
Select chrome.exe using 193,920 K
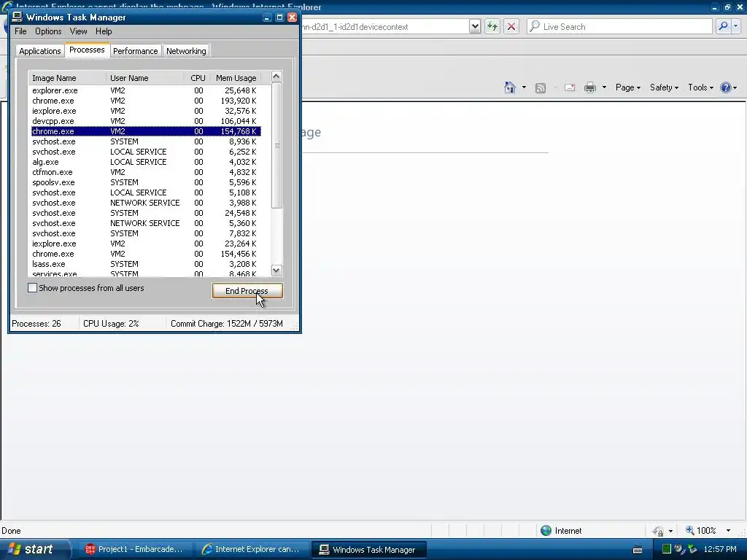146,101
